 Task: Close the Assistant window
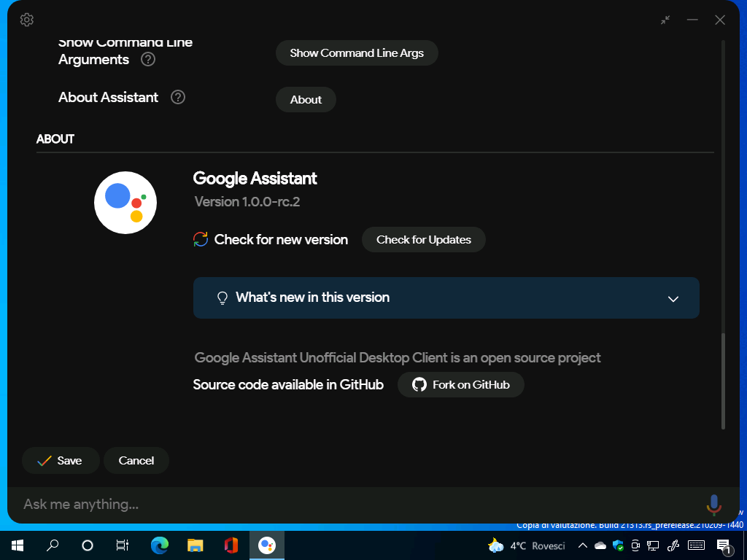720,20
